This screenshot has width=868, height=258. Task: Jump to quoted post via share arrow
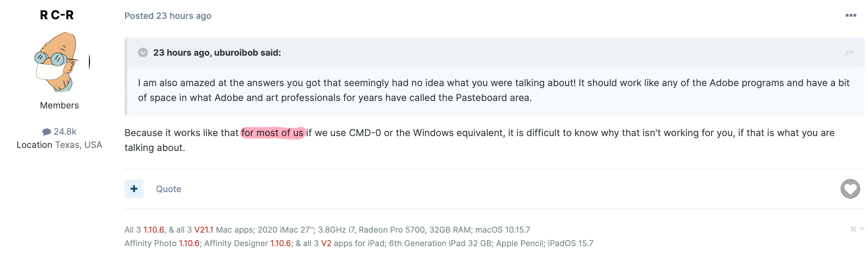849,53
